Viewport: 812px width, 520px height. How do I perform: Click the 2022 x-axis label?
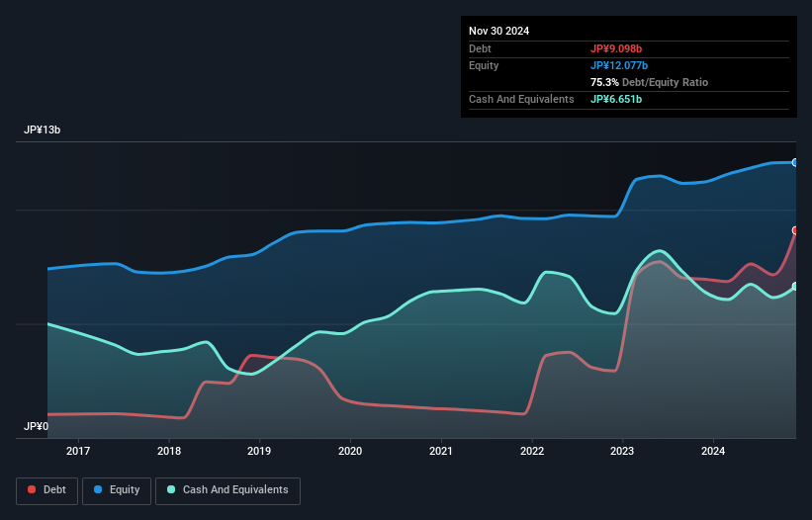(532, 451)
